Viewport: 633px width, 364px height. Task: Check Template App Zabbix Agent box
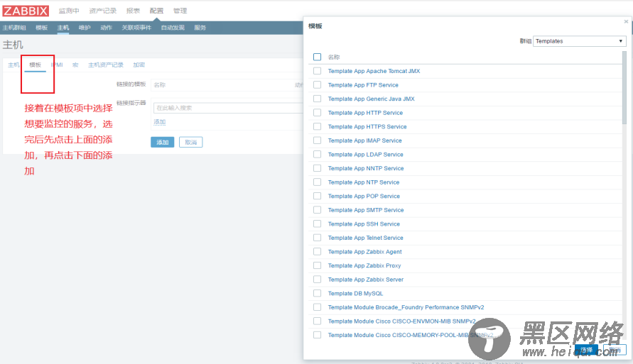[318, 251]
